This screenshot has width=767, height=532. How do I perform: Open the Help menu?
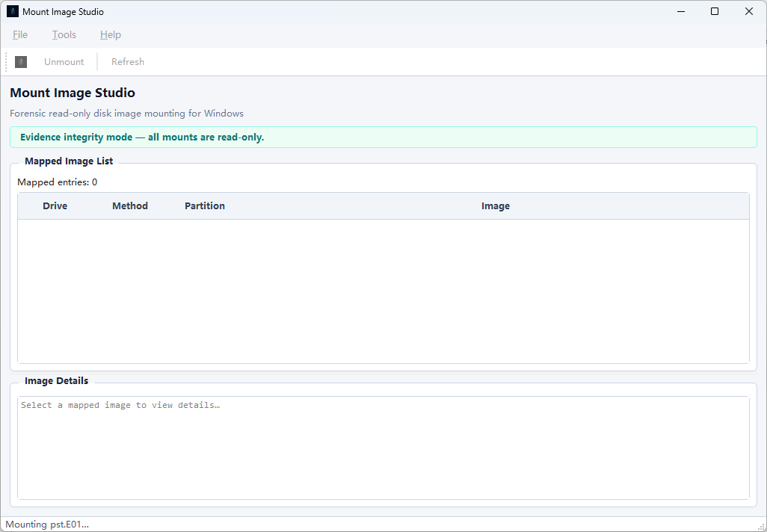point(111,34)
